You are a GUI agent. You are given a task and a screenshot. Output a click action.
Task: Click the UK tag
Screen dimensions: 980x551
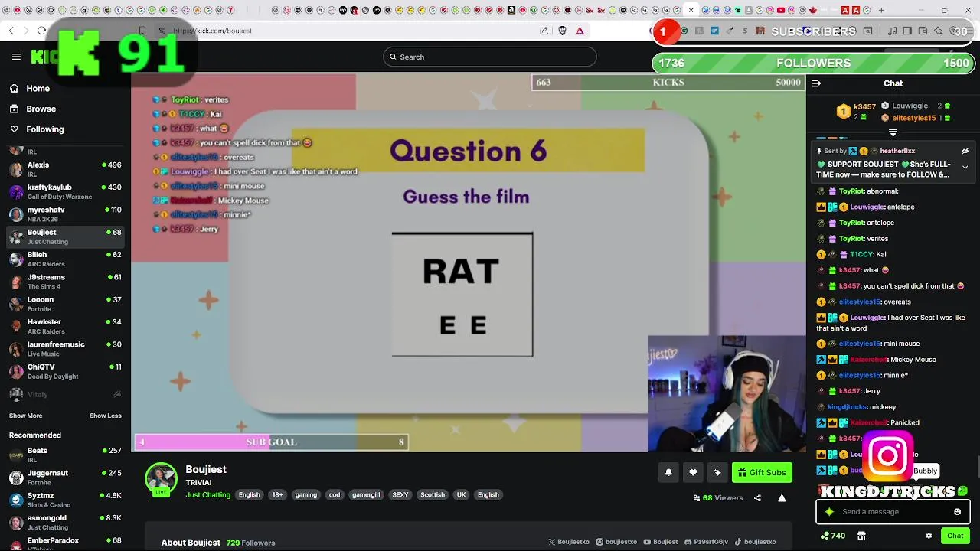click(461, 495)
